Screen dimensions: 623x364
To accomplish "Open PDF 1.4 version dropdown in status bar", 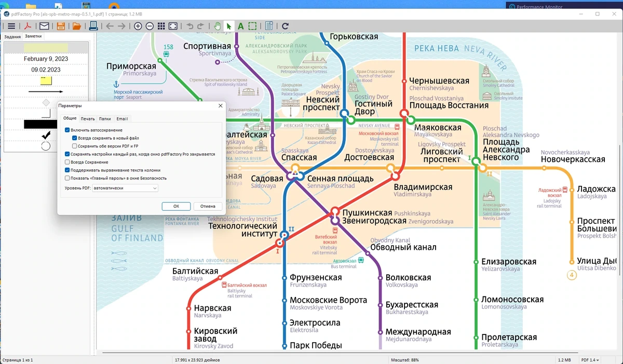I will (590, 360).
